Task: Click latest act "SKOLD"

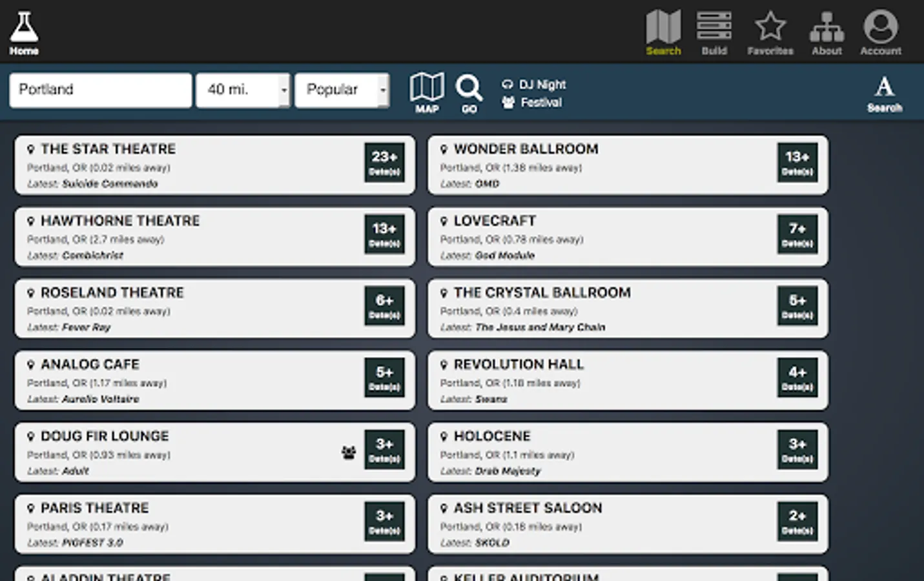Action: coord(492,542)
